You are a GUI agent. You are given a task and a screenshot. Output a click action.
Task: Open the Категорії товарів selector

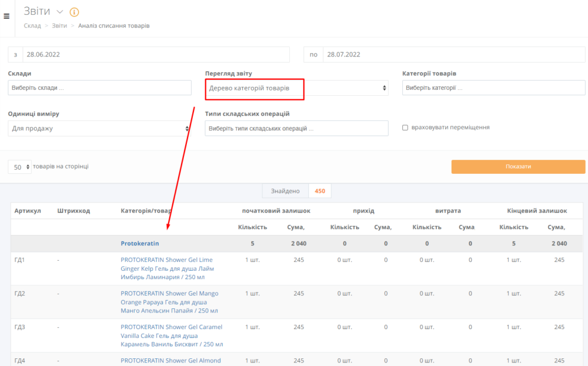pos(493,88)
